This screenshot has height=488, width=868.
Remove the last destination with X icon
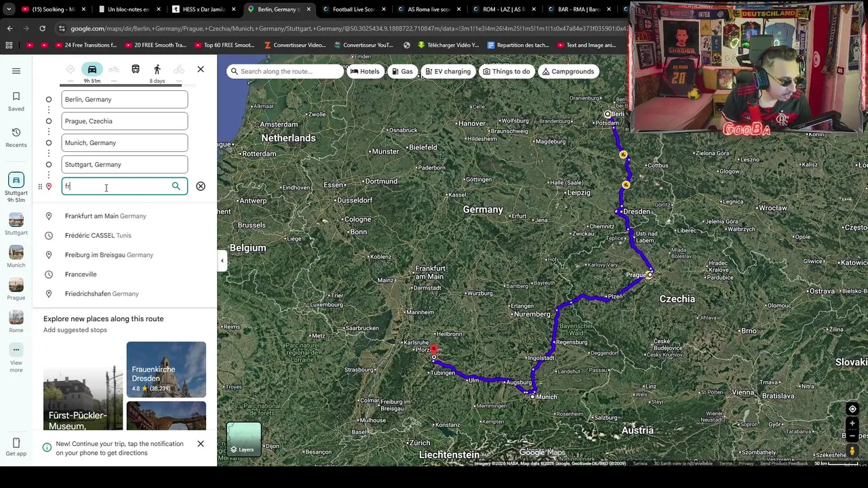point(201,186)
